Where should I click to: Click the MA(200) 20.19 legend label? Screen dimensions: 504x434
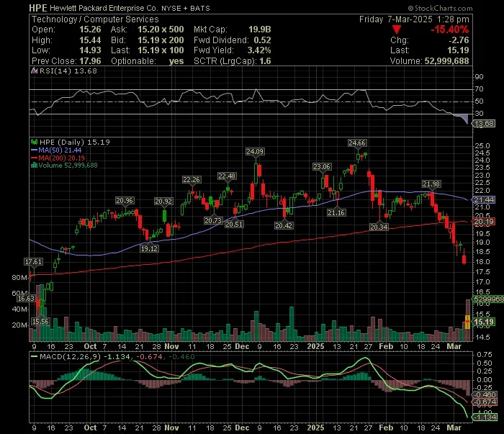pyautogui.click(x=61, y=158)
